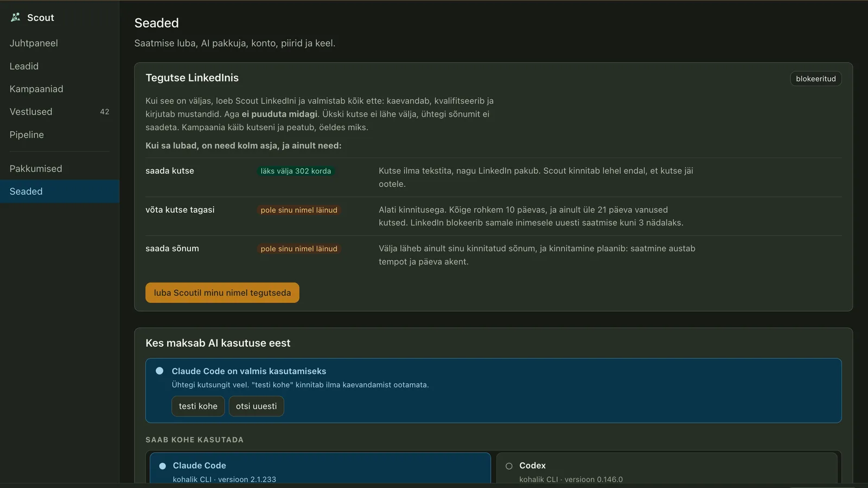
Task: Click the 'Tegutse LinkedInis' heading
Action: coord(192,78)
